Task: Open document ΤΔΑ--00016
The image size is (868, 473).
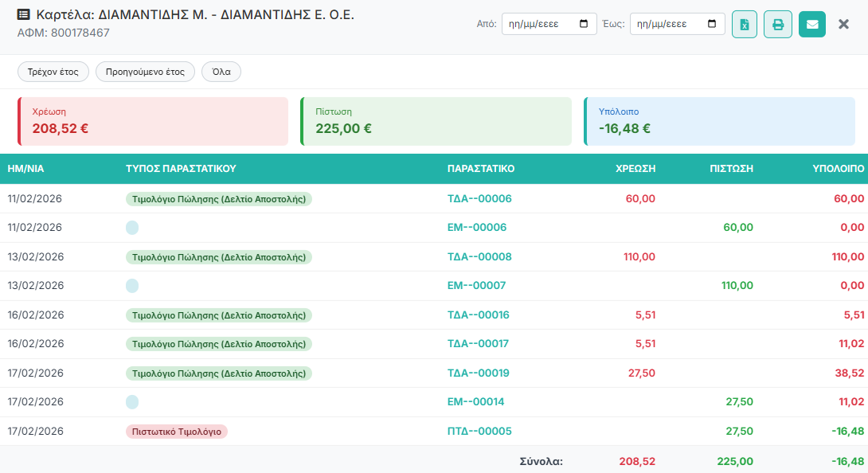Action: 479,315
